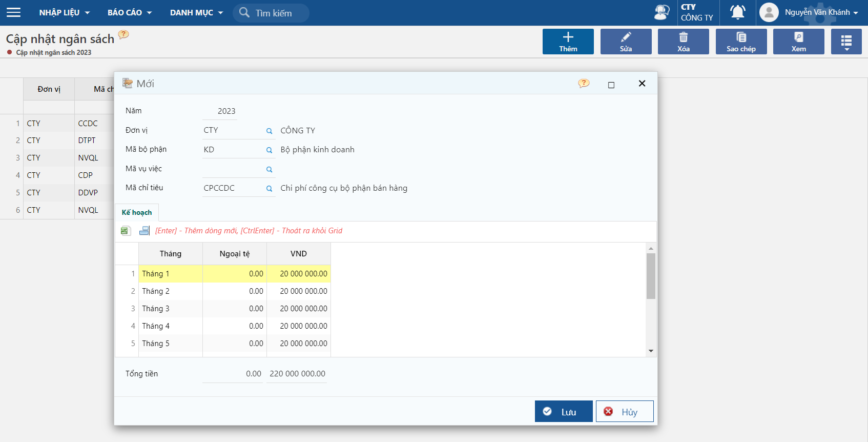Screen dimensions: 868x442
Task: Expand the BÁO CÁO menu
Action: pyautogui.click(x=129, y=12)
